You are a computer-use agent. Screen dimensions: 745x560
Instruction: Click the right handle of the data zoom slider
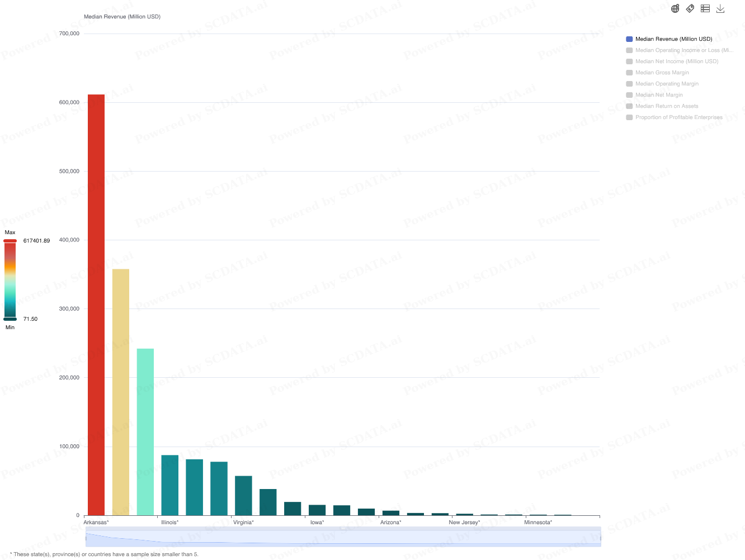coord(600,538)
